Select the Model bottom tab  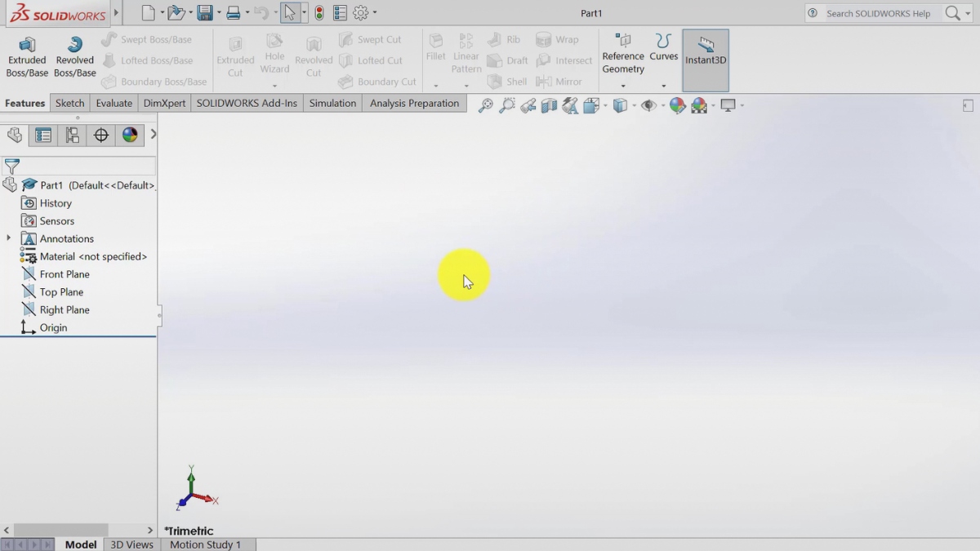(x=81, y=544)
